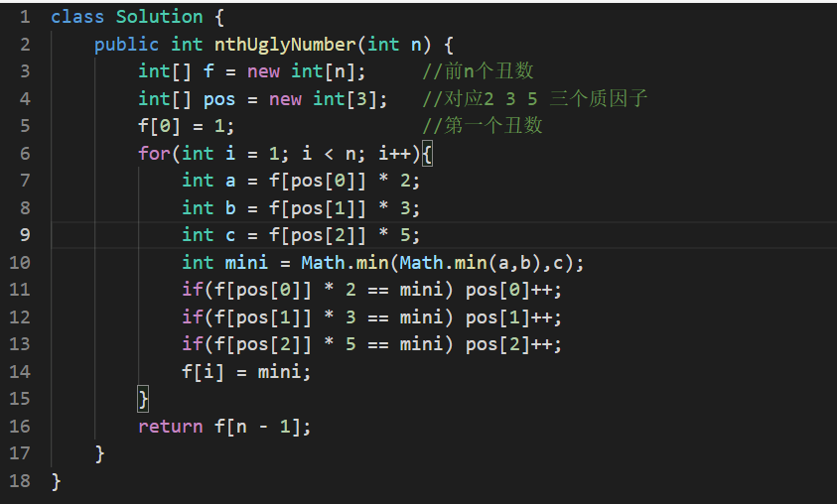Click 'f[pos[1]] * 3' on line 8
The height and width of the screenshot is (504, 837).
pyautogui.click(x=340, y=208)
